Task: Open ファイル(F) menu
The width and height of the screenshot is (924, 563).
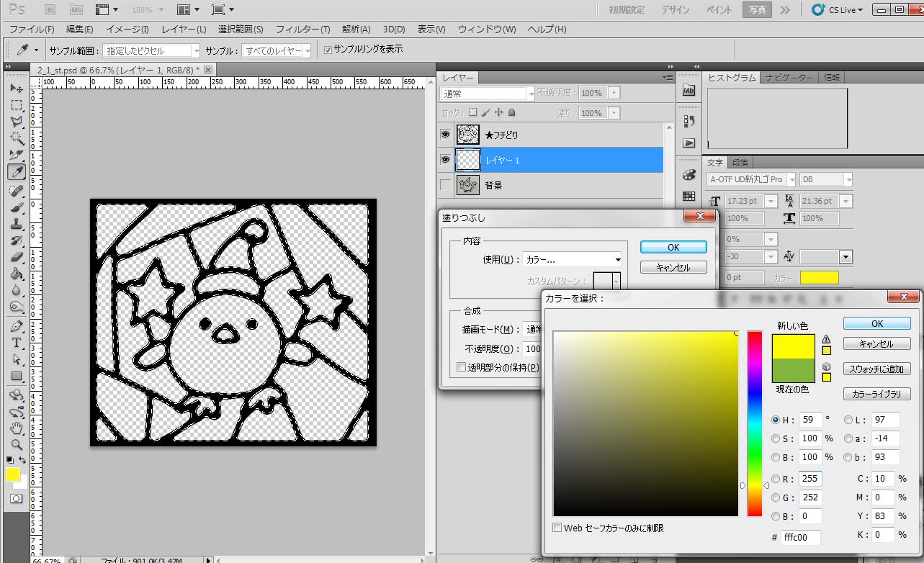Action: (32, 30)
